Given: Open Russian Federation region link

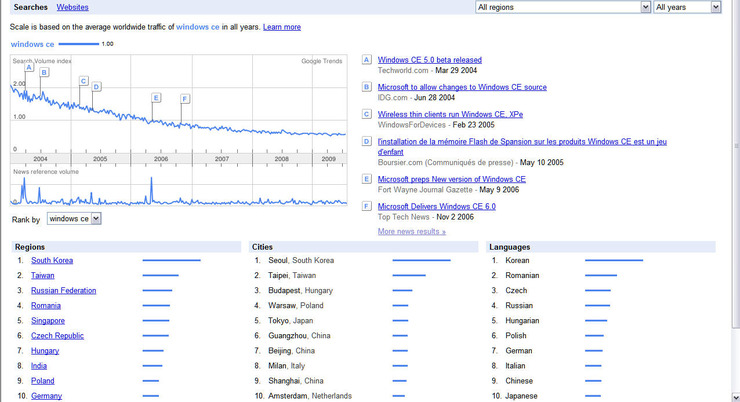Looking at the screenshot, I should click(x=63, y=290).
